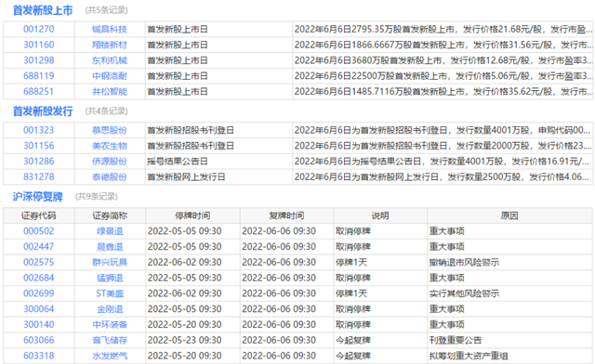The width and height of the screenshot is (595, 364).
Task: Open the 侨源股份 stock name link
Action: [x=110, y=162]
